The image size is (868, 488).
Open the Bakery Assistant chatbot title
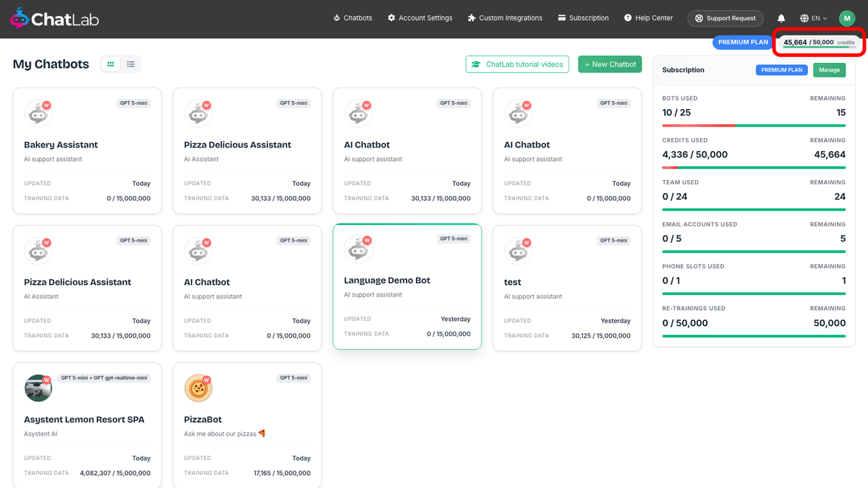pos(61,145)
